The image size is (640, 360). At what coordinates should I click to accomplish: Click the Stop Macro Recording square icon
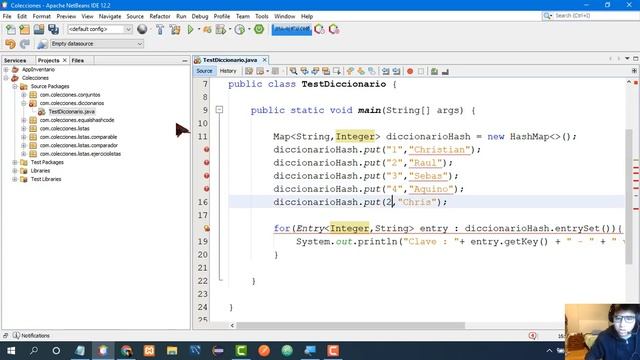click(421, 71)
